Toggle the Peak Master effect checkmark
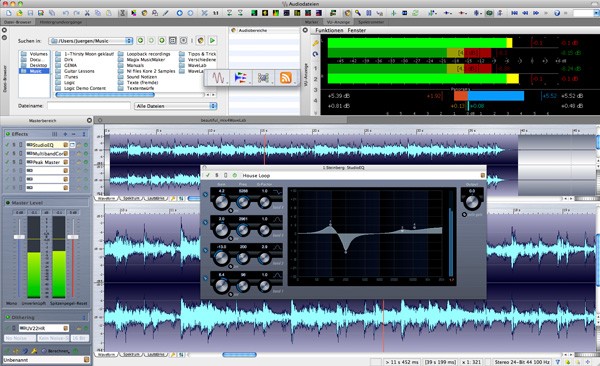Viewport: 600px width, 366px height. pyautogui.click(x=7, y=162)
